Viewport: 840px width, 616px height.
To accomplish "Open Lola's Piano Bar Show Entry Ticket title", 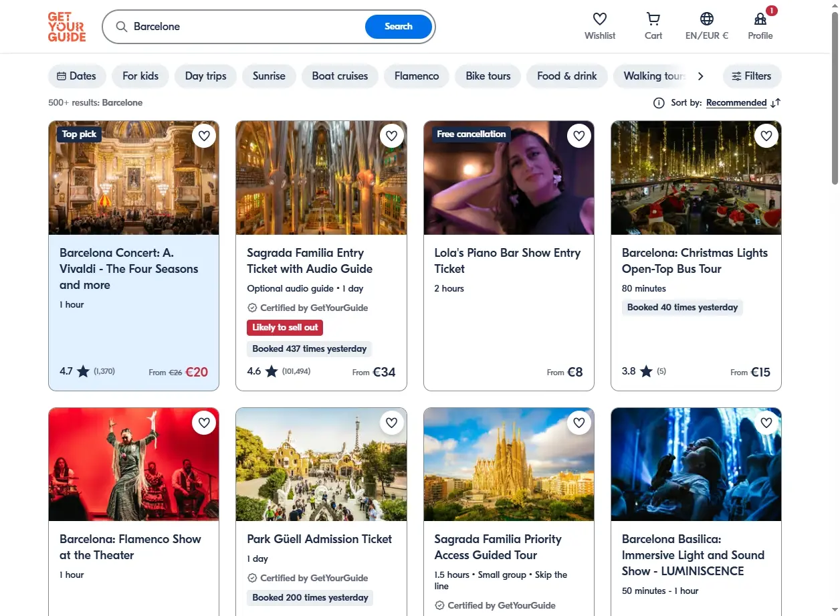I will [x=508, y=261].
